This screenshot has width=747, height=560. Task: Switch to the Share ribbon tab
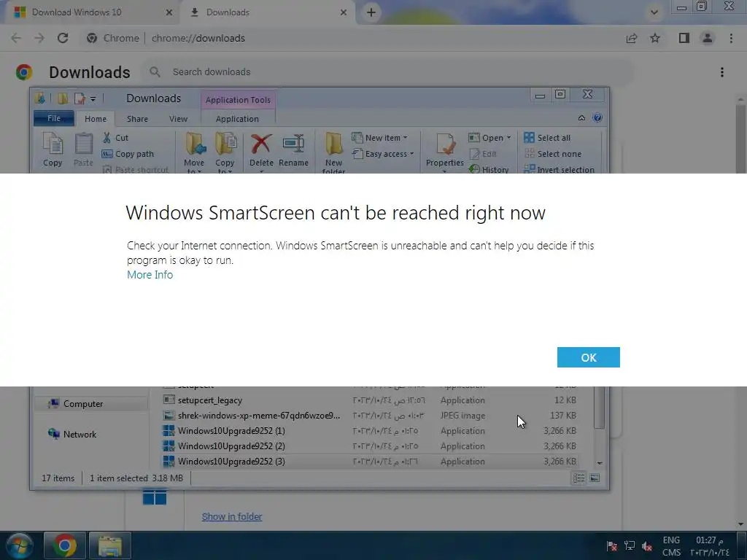pos(137,119)
